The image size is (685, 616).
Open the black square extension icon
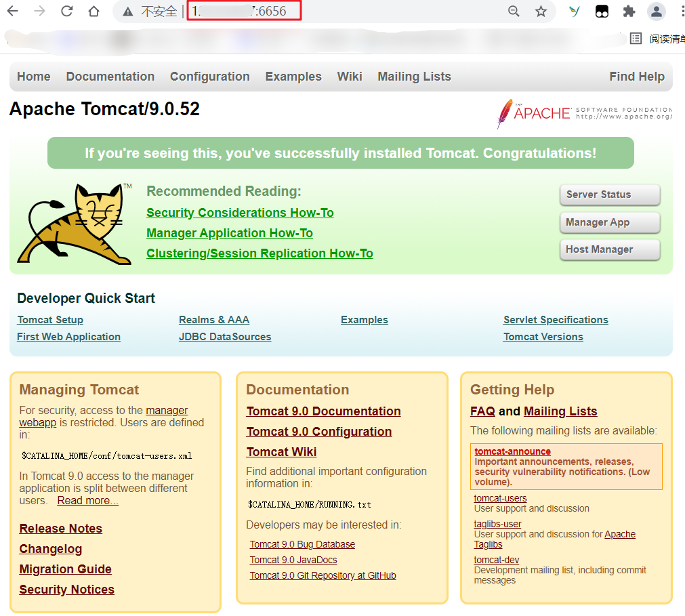tap(602, 11)
